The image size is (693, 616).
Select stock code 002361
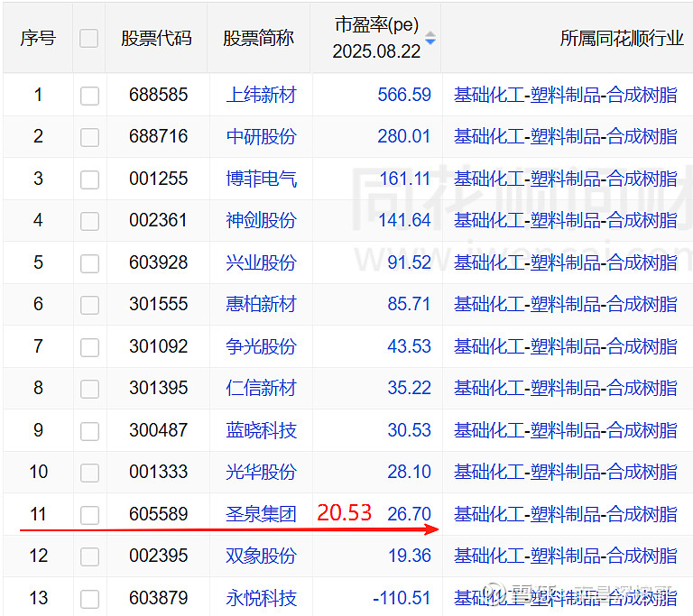point(159,220)
